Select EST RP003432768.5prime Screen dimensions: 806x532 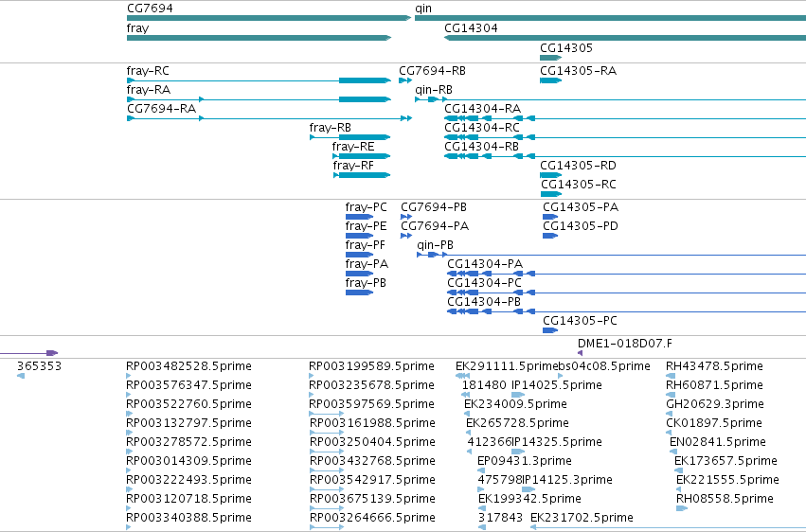372,462
